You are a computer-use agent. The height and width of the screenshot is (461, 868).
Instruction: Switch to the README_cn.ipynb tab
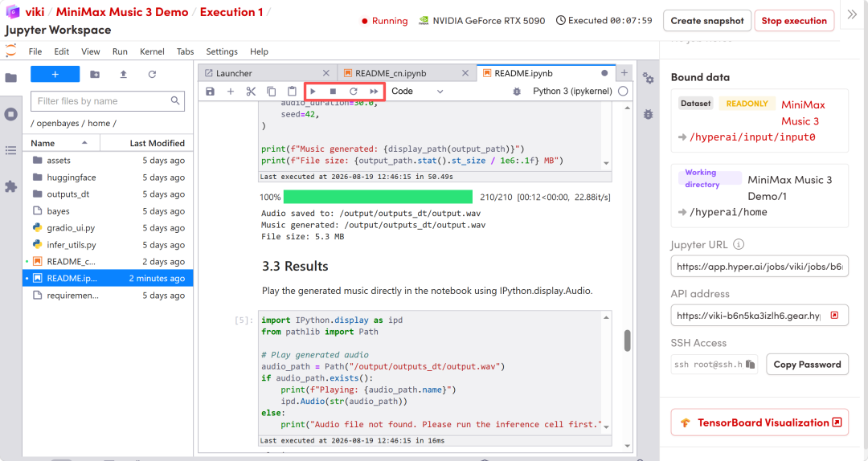tap(407, 73)
